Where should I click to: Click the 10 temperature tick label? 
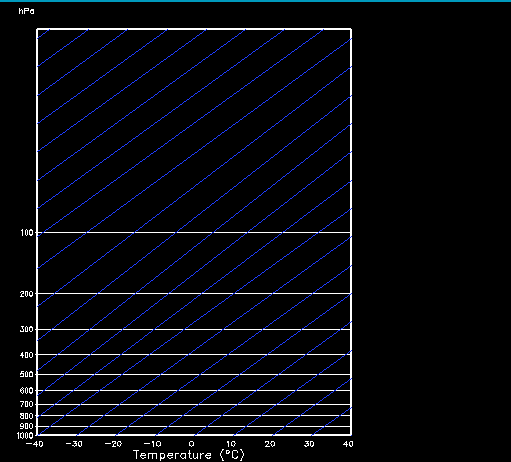tap(231, 444)
